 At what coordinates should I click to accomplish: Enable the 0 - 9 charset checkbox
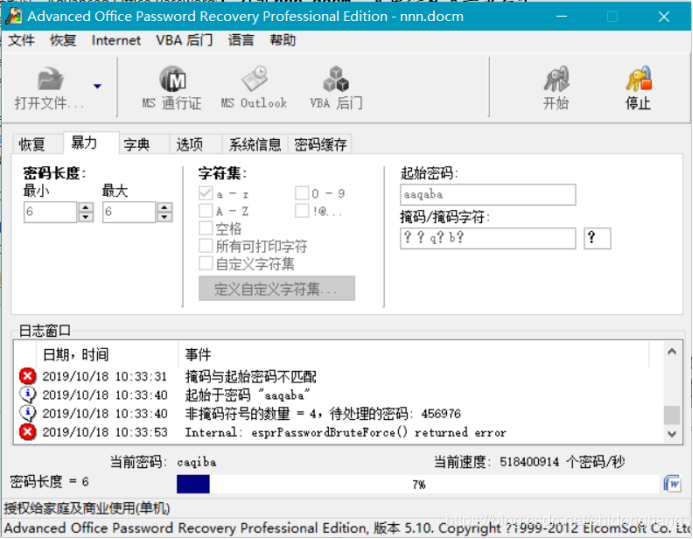click(x=302, y=193)
